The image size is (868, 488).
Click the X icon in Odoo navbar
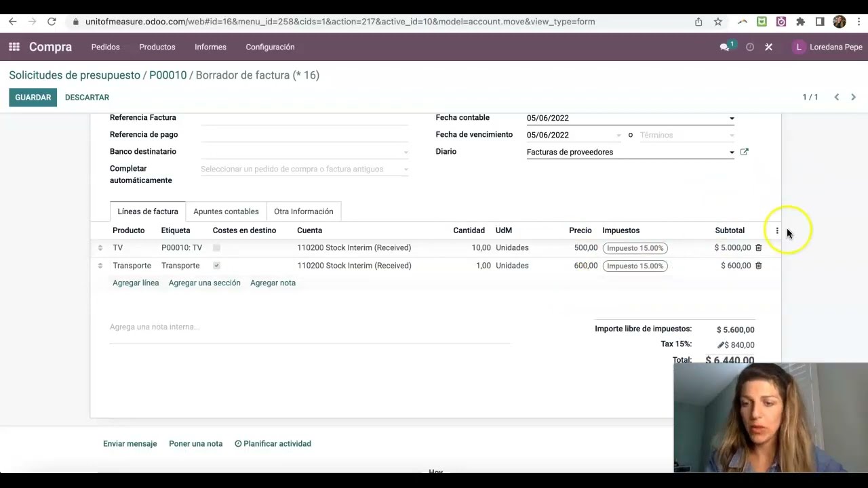pos(768,47)
